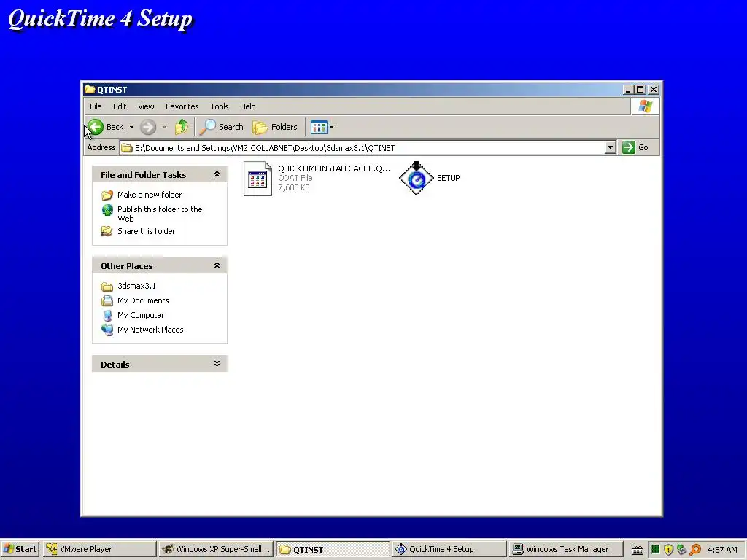Click the Windows flag logo in toolbar
747x560 pixels.
[645, 106]
